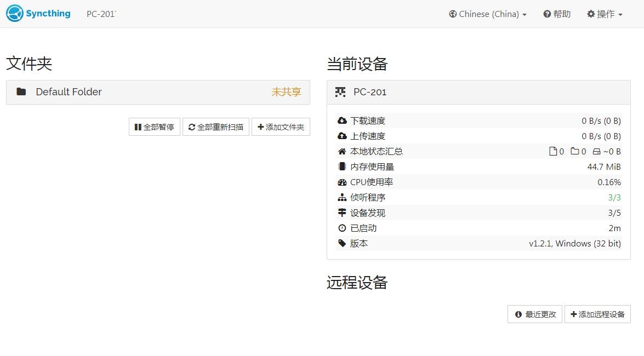This screenshot has width=644, height=356.
Task: Click the 添加文件夹 button
Action: click(281, 127)
